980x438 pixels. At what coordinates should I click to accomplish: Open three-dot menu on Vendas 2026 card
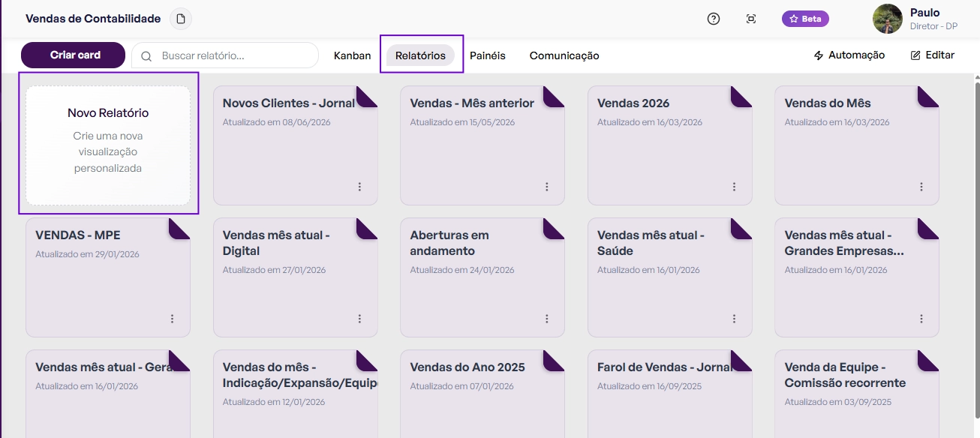tap(734, 187)
